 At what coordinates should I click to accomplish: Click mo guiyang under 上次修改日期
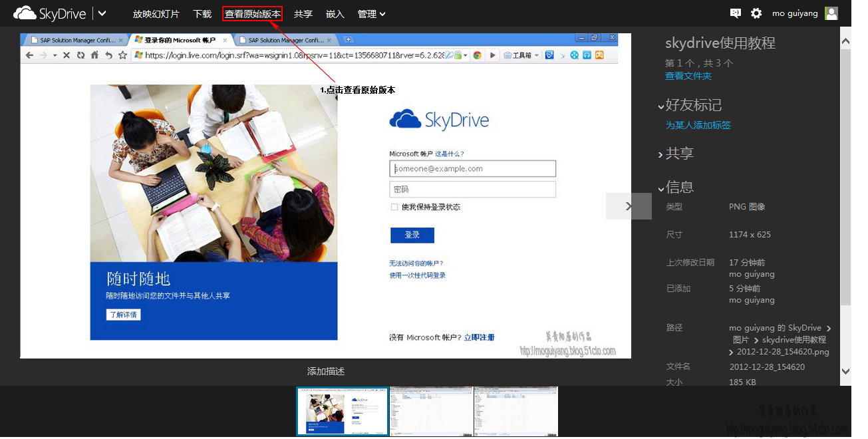pyautogui.click(x=752, y=274)
